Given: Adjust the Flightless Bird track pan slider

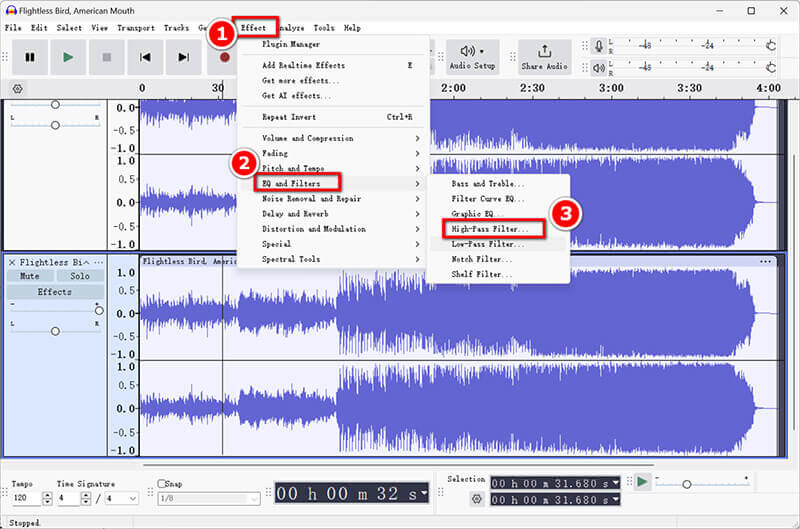Looking at the screenshot, I should (x=55, y=331).
